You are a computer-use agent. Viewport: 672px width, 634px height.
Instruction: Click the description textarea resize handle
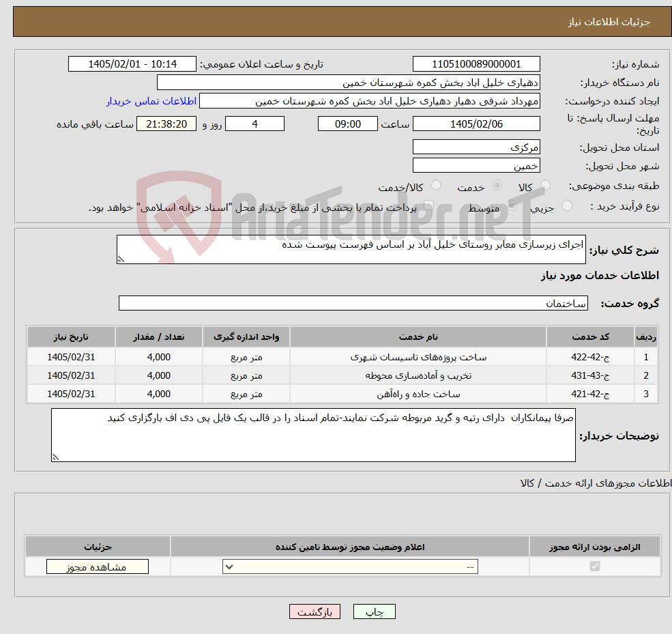[x=121, y=259]
